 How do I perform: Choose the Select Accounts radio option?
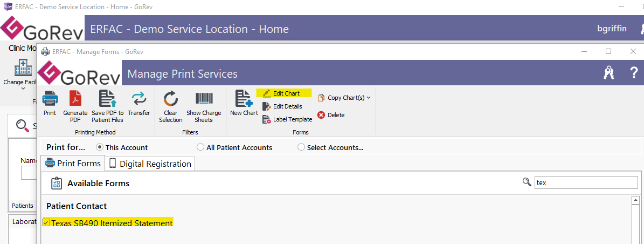[x=301, y=147]
